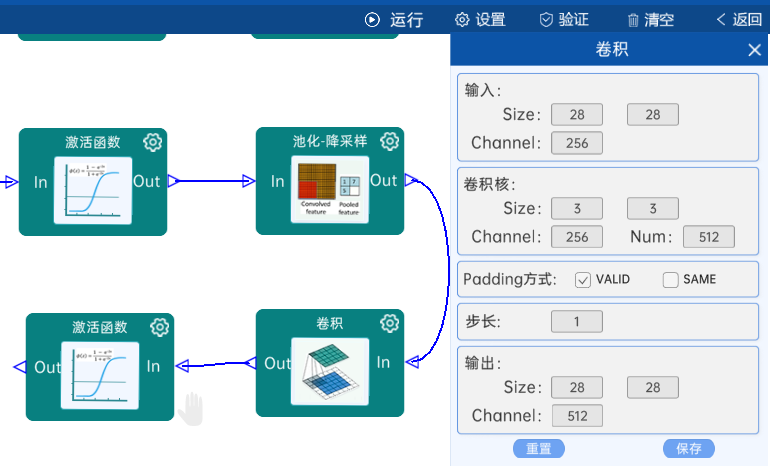Click Out port arrow of top 激活函数 node
Screen dimensions: 770x466
[x=174, y=181]
